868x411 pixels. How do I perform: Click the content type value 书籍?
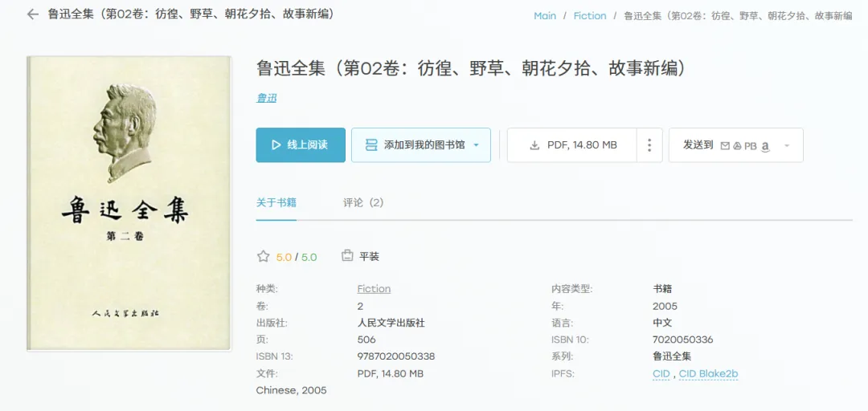point(662,289)
